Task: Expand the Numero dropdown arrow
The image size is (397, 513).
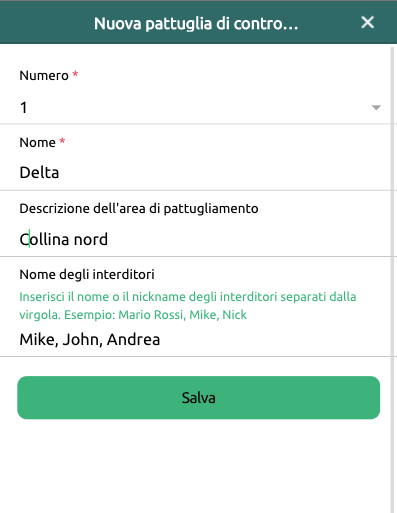Action: (x=376, y=107)
